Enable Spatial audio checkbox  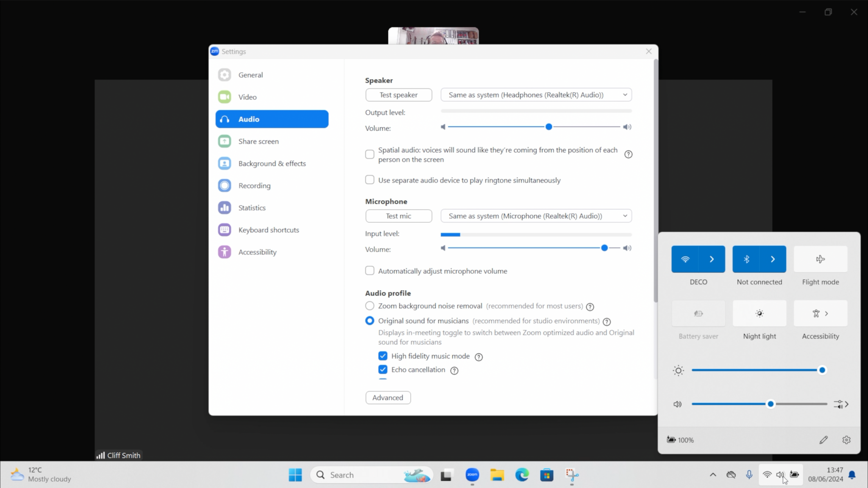pyautogui.click(x=370, y=154)
